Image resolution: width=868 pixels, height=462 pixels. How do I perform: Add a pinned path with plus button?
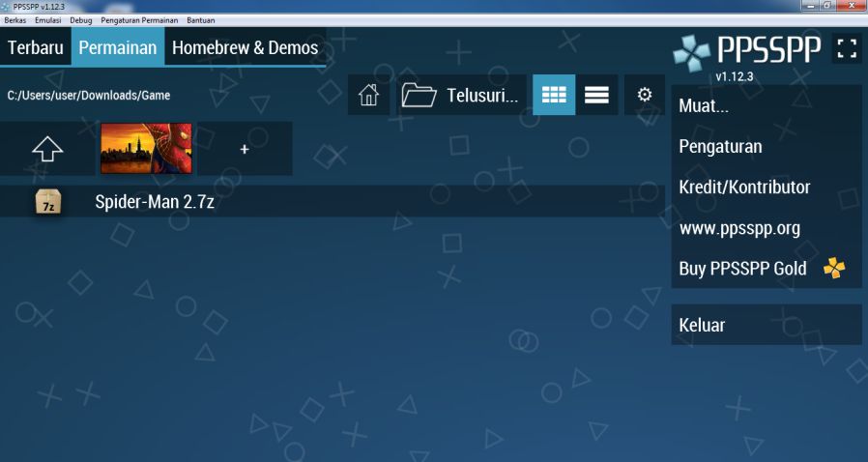pos(245,149)
